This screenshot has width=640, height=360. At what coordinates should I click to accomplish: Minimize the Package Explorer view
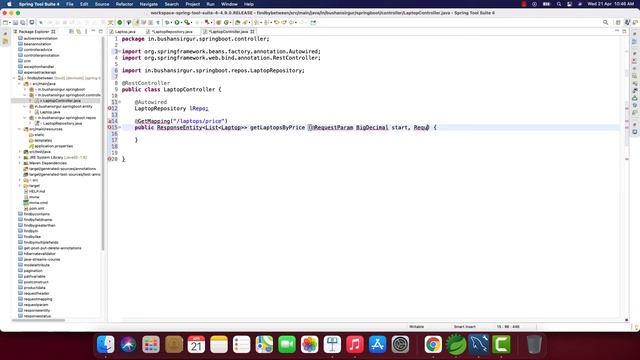coord(93,31)
